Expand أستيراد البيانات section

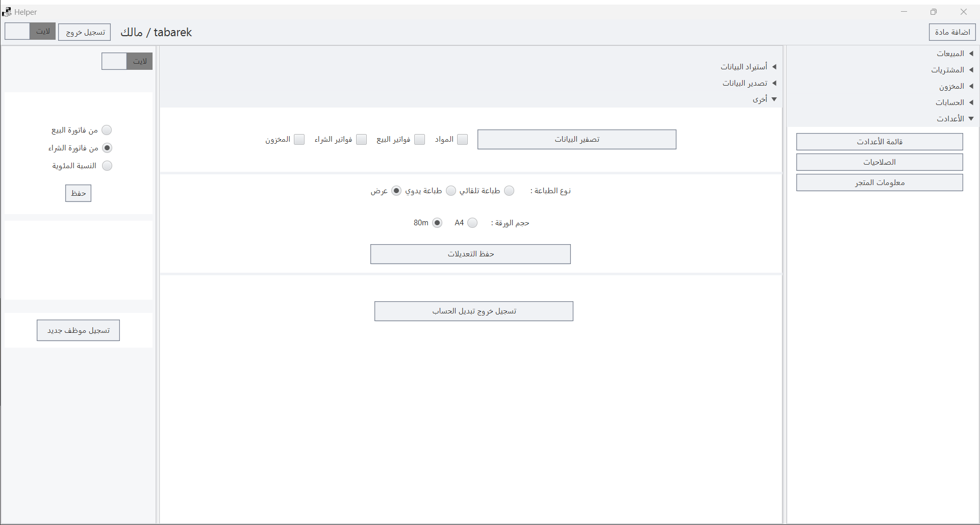774,67
